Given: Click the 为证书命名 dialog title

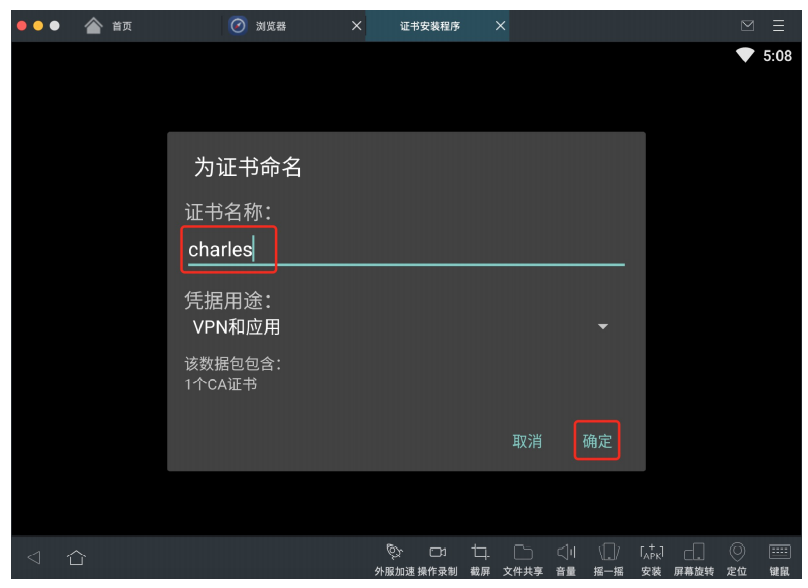Looking at the screenshot, I should coord(248,166).
